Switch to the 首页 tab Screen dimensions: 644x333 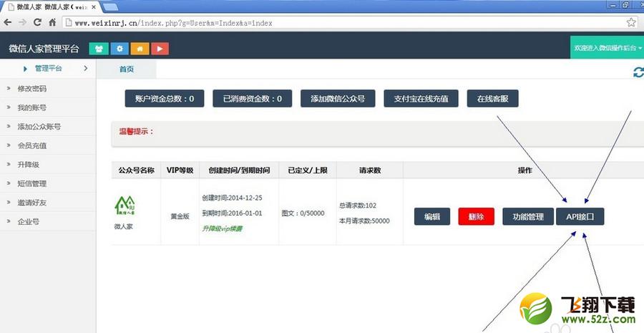127,69
